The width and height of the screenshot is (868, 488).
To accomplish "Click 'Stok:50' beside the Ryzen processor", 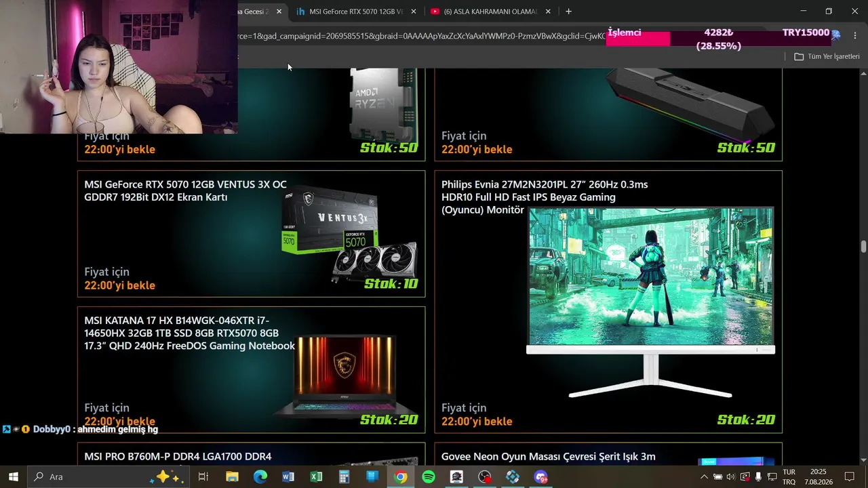I will click(389, 148).
